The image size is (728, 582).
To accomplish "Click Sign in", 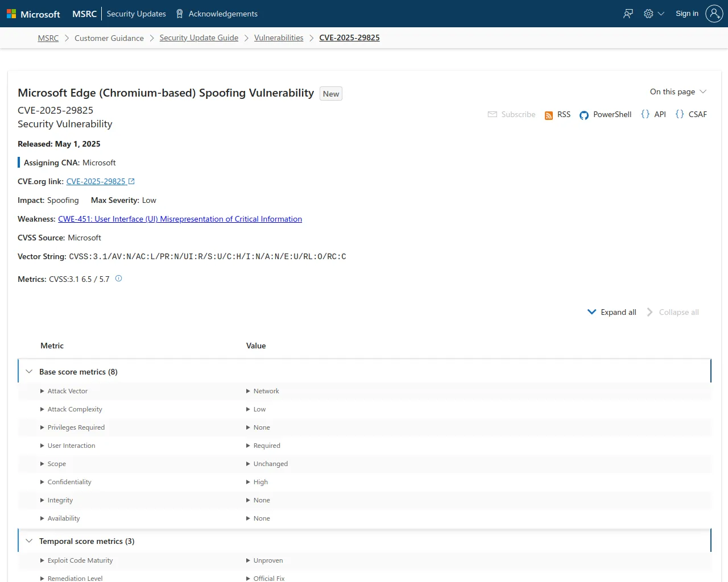I will pos(687,14).
